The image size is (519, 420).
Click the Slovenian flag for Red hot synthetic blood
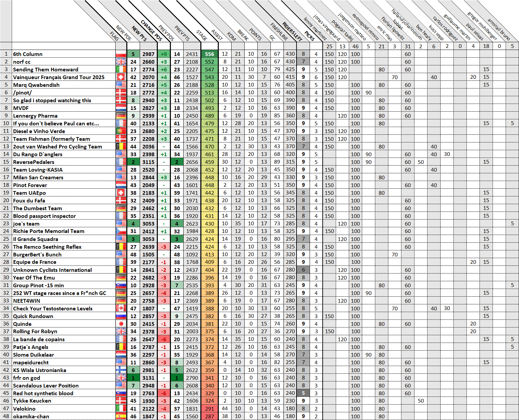(121, 393)
